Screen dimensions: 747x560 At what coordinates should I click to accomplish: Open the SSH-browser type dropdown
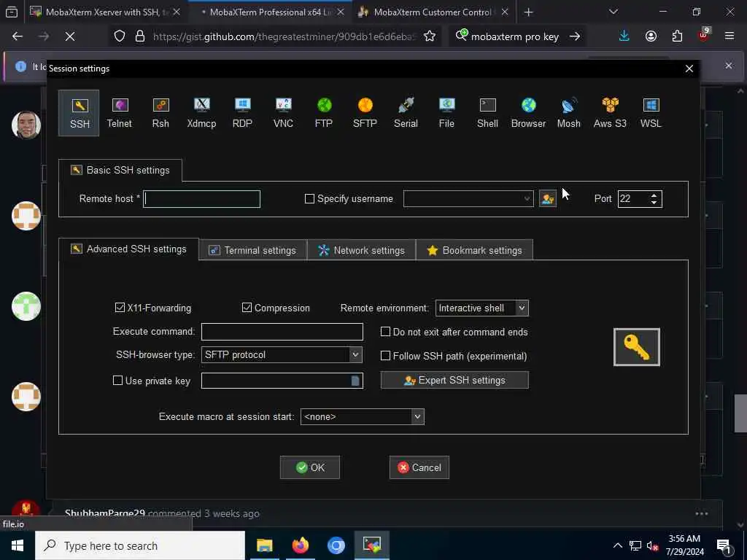355,355
